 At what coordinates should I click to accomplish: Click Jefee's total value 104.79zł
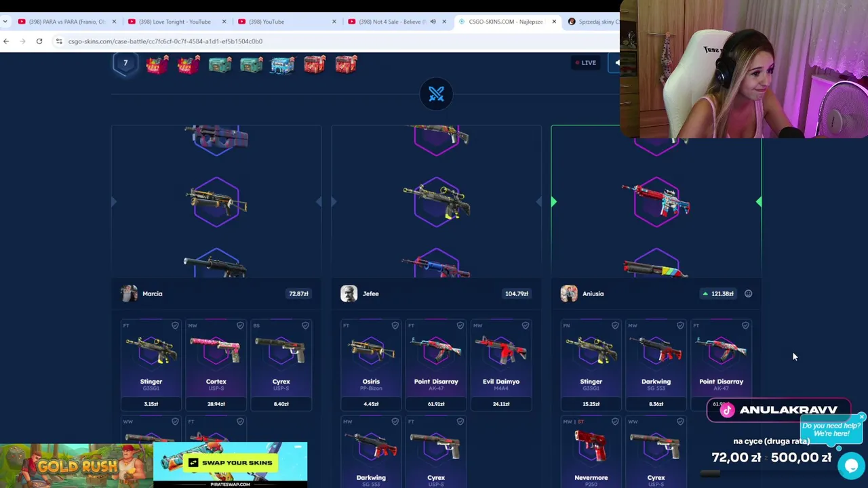[517, 293]
